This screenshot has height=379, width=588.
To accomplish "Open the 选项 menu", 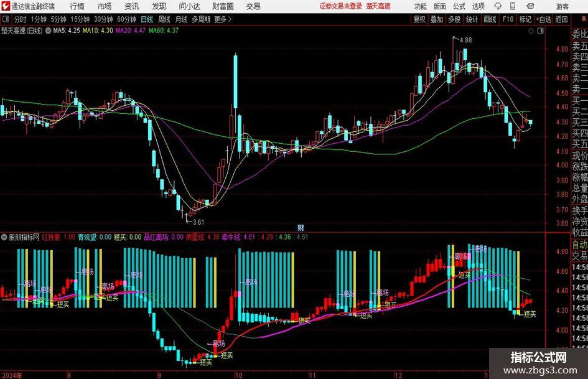I will point(478,6).
